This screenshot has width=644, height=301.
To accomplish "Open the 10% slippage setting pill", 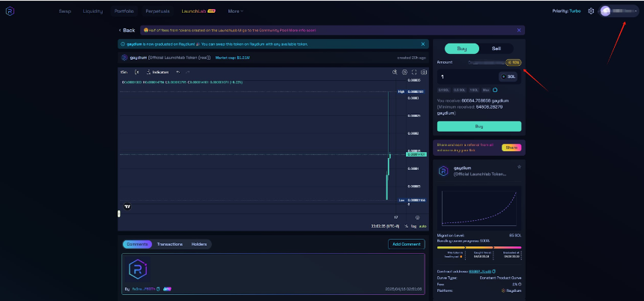I will click(x=514, y=62).
